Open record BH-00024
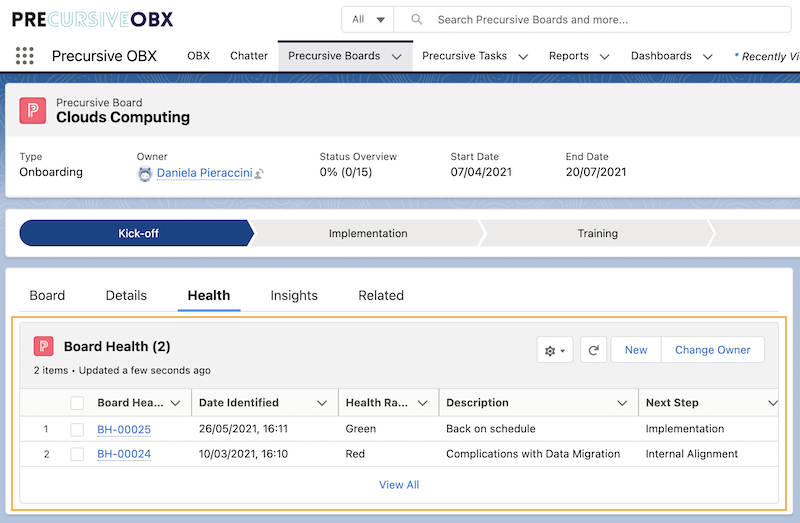800x523 pixels. 124,454
